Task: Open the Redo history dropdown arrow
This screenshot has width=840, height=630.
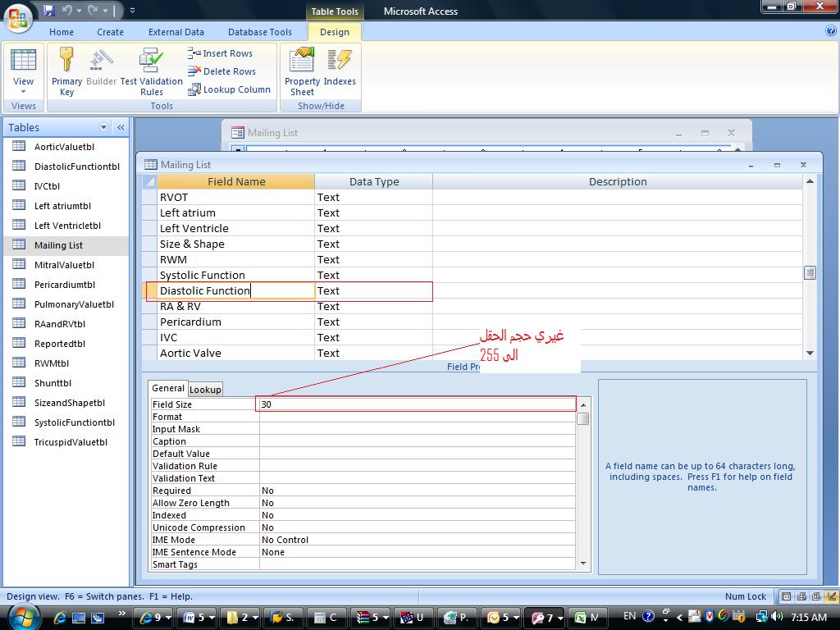Action: 105,10
